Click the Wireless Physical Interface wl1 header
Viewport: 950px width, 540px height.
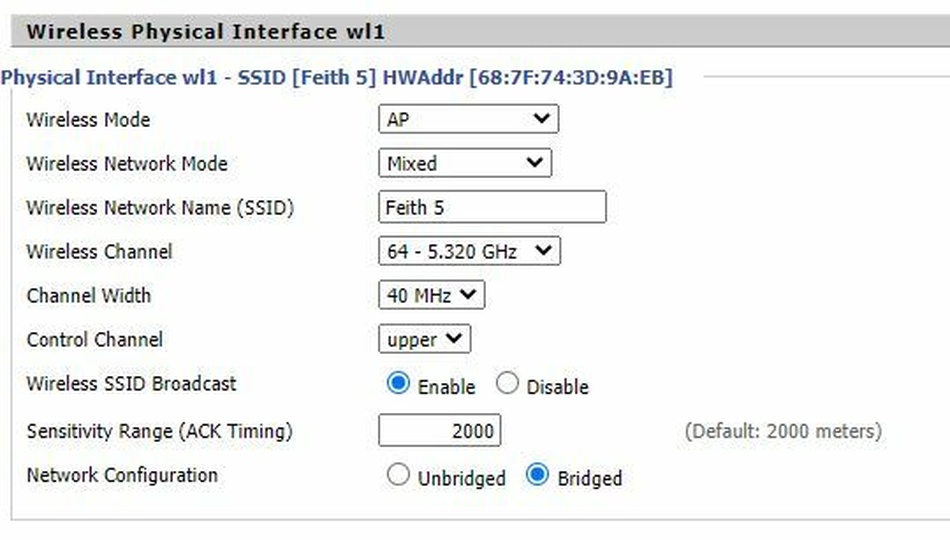(x=205, y=32)
